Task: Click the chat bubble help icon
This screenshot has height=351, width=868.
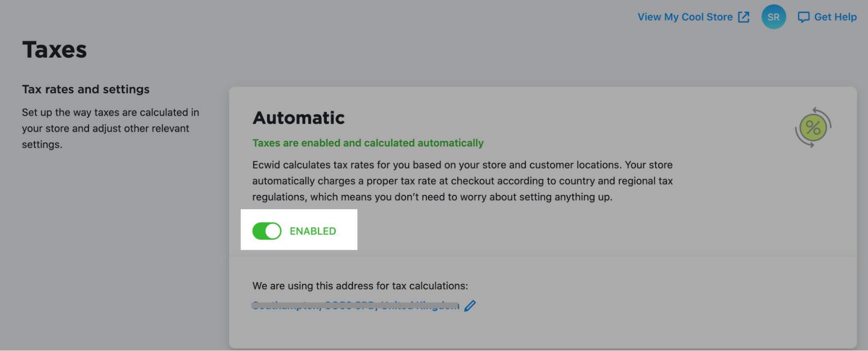Action: [x=803, y=17]
